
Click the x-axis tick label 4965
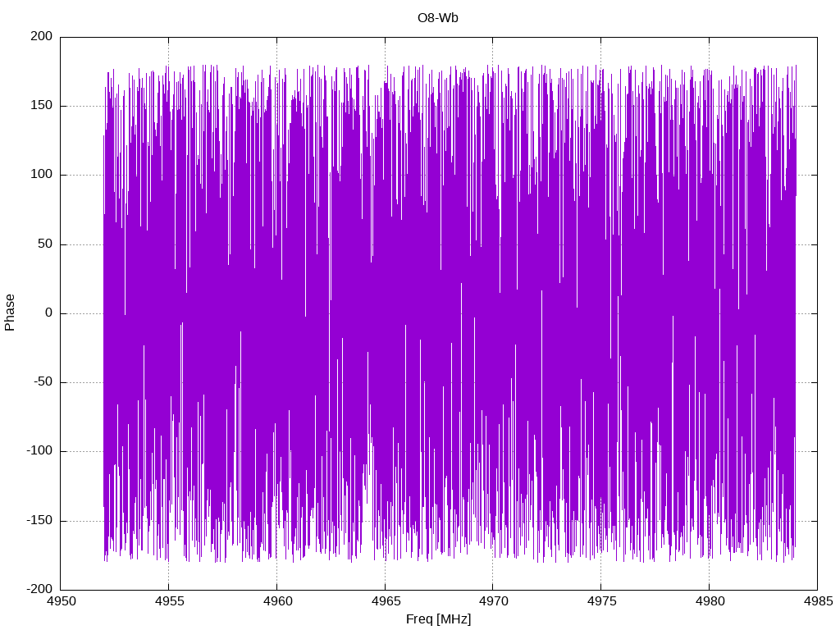pyautogui.click(x=386, y=601)
